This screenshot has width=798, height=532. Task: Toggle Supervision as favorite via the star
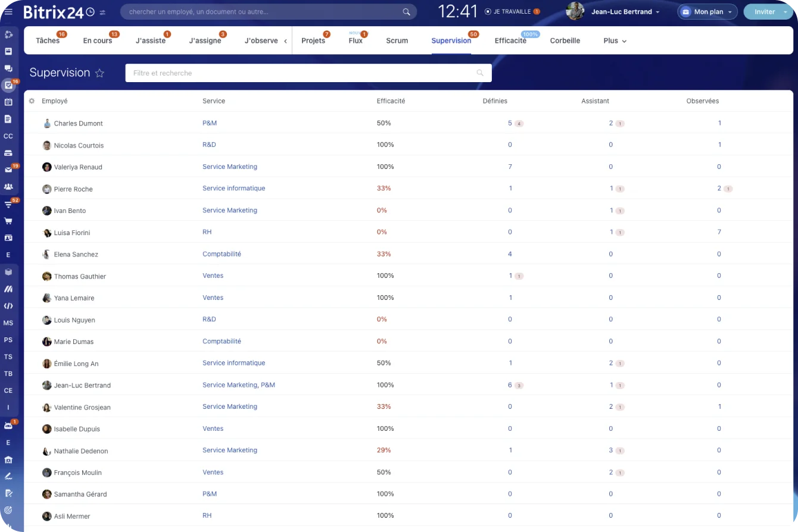click(99, 73)
